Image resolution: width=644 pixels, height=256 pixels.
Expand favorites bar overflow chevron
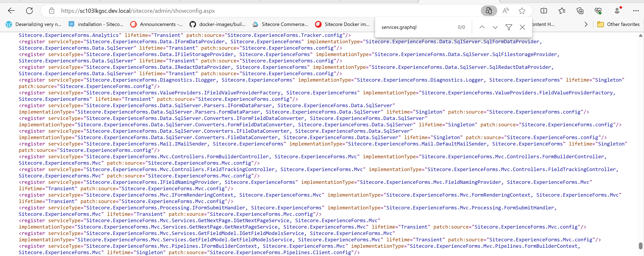[586, 24]
